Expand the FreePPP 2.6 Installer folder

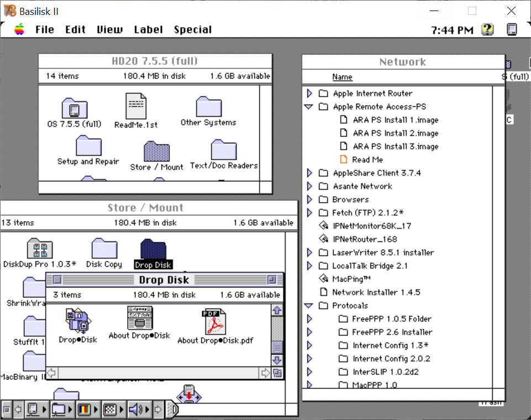coord(309,332)
